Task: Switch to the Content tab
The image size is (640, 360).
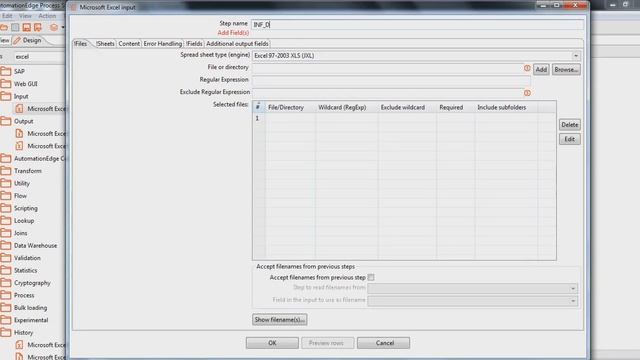Action: [129, 44]
